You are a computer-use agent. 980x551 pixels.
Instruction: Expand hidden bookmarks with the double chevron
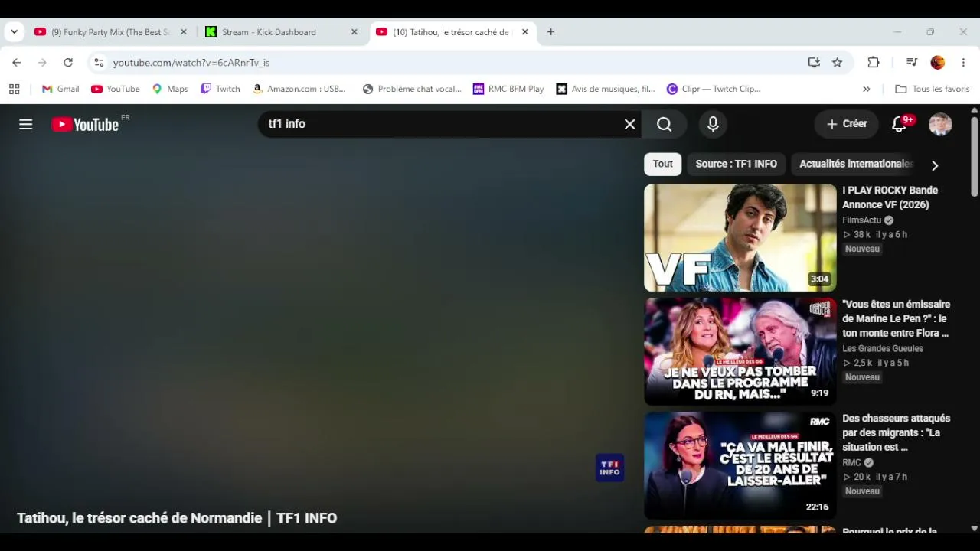point(866,89)
